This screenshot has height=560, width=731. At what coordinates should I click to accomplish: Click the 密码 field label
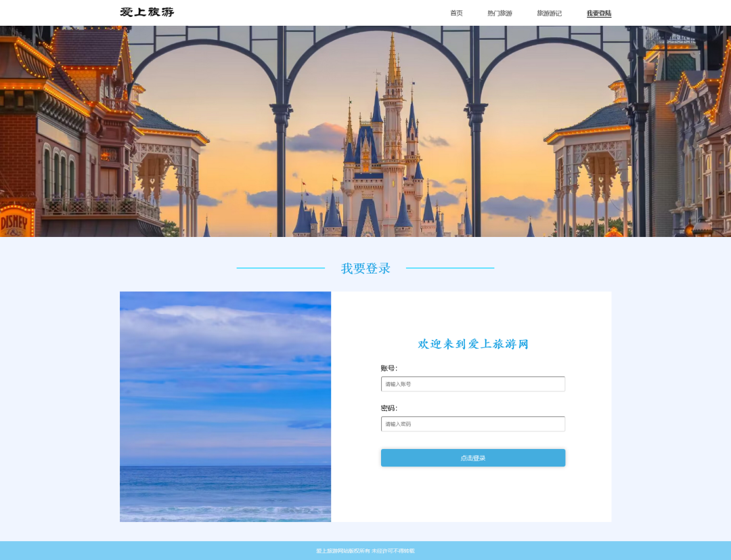(x=389, y=408)
